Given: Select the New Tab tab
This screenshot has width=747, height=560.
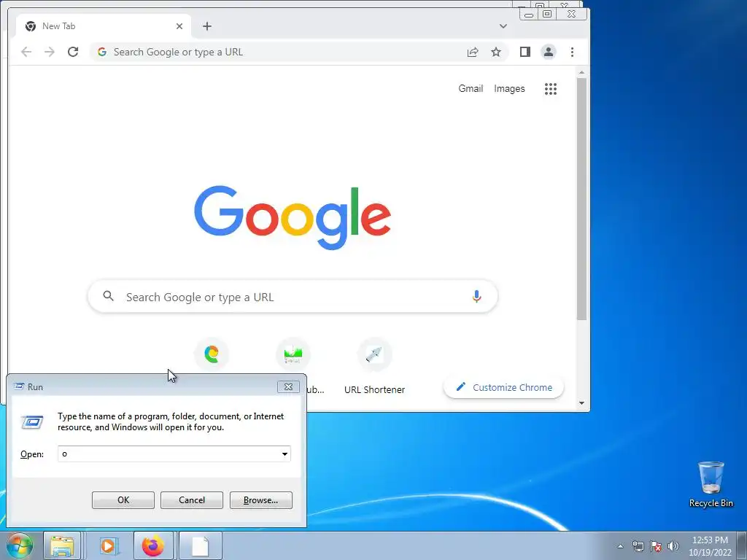Looking at the screenshot, I should click(x=104, y=26).
